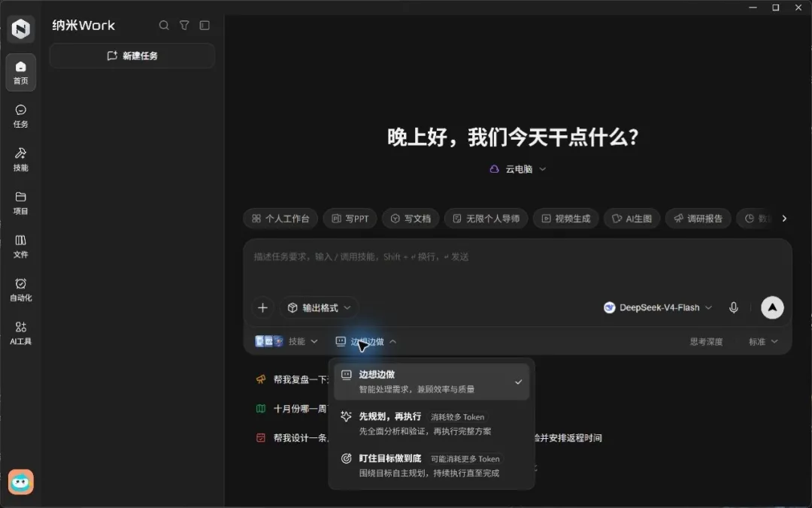Maximize the 纳米Work window
Viewport: 812px width, 508px height.
[x=776, y=8]
